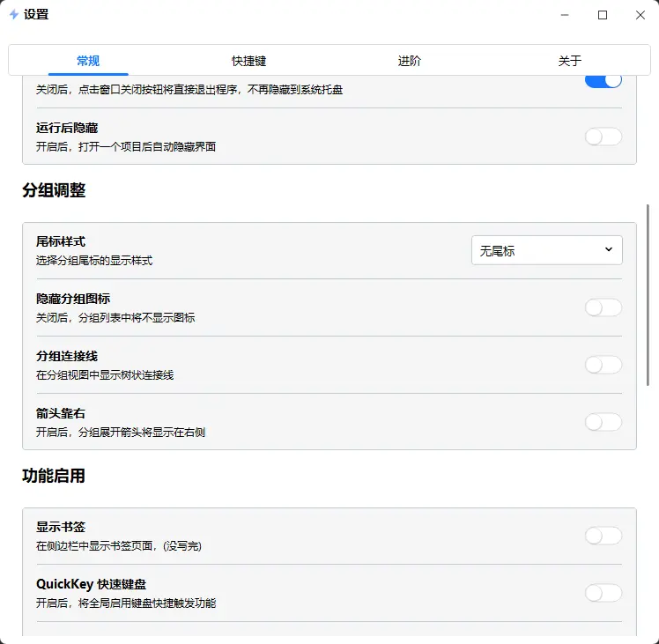Minimize the 设置 window

(565, 15)
